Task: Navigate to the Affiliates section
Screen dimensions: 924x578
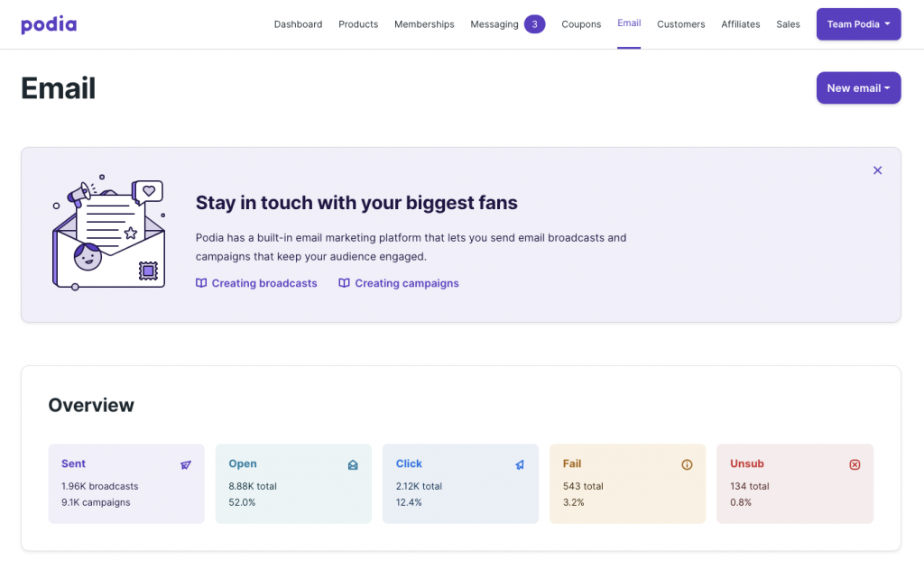Action: click(x=740, y=24)
